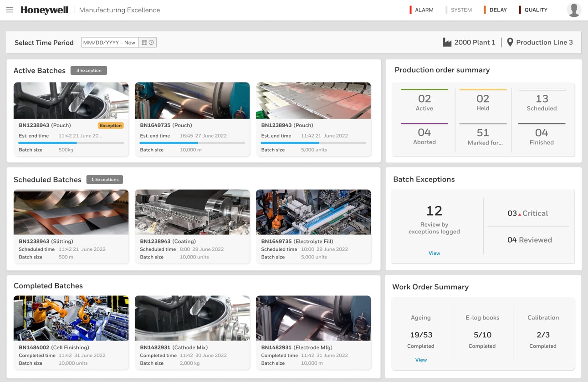
Task: Click the 3 Exception badge
Action: [x=89, y=71]
